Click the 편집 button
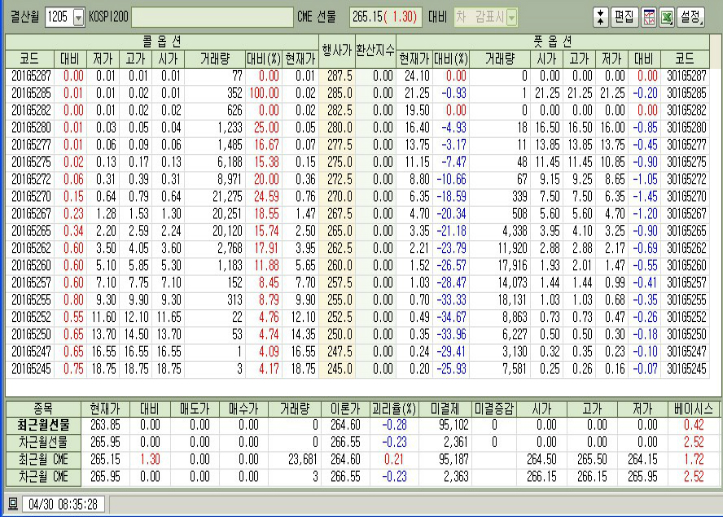723x517 pixels. 623,17
